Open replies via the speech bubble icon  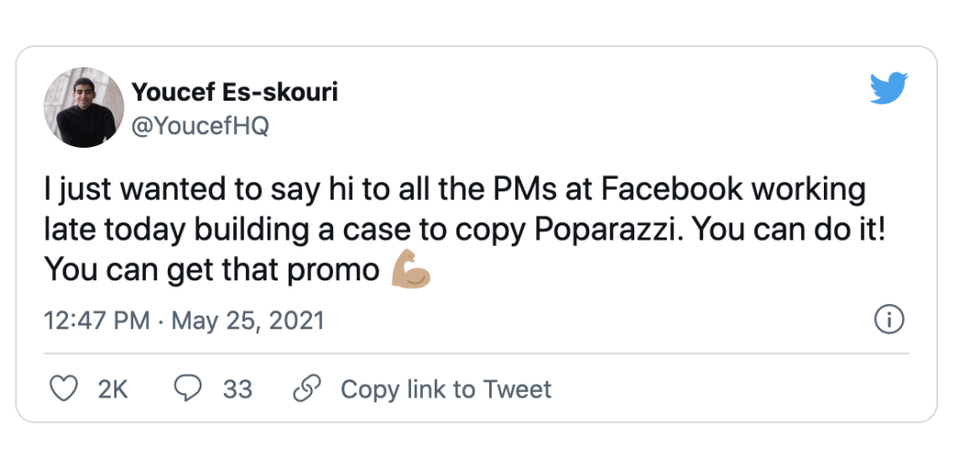(188, 389)
